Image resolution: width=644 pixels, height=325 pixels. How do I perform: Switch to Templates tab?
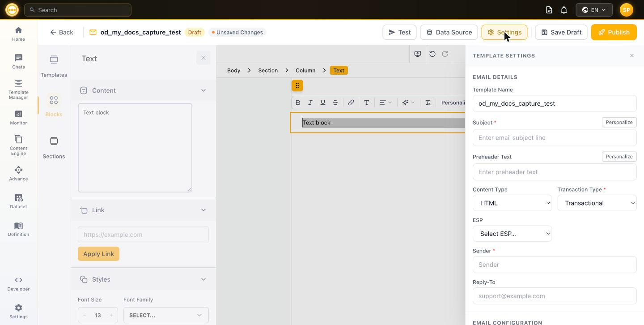click(54, 66)
